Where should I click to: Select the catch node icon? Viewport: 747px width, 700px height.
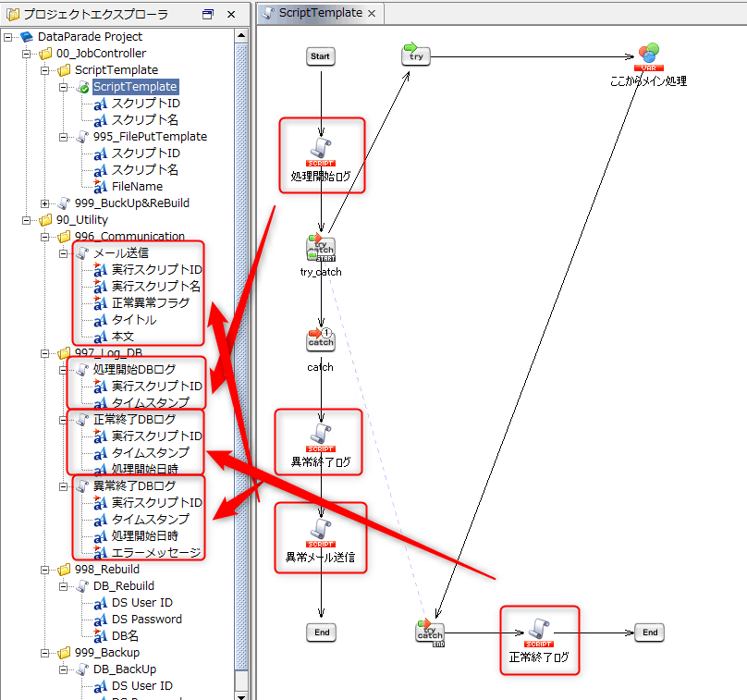(321, 339)
